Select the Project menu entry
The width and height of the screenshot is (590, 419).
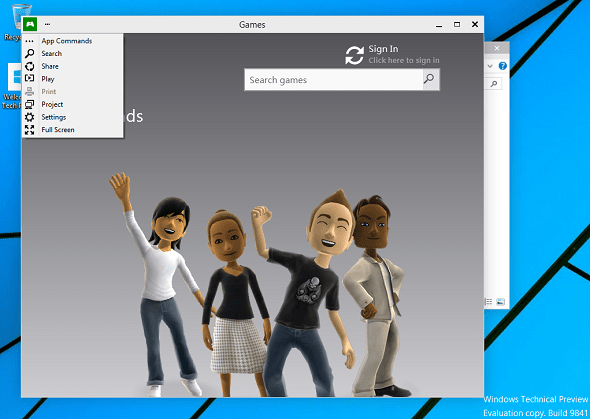[x=73, y=104]
